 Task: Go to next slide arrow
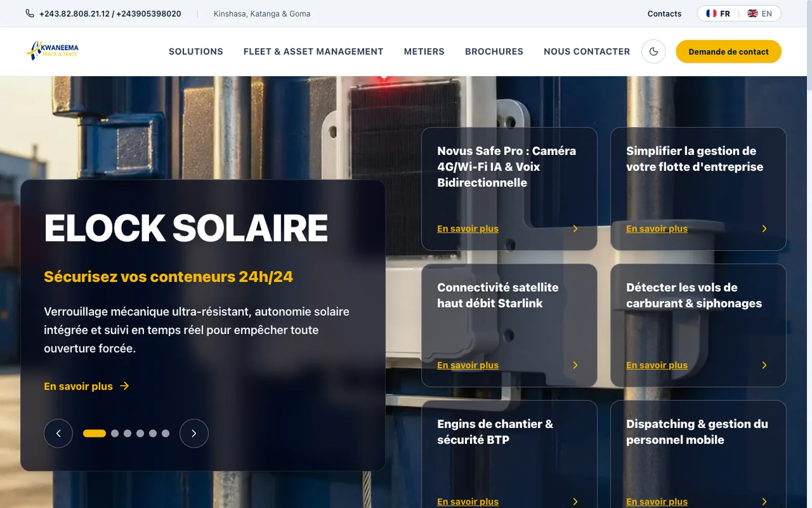pyautogui.click(x=194, y=433)
